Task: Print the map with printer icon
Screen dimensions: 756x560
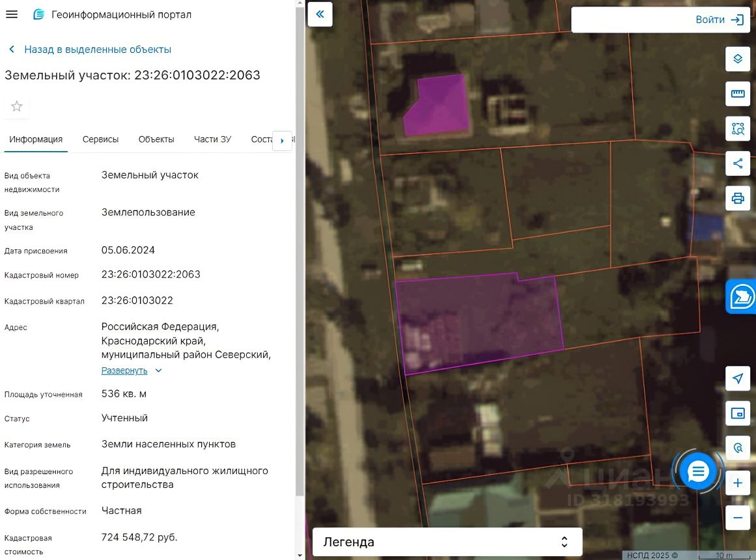Action: click(x=738, y=198)
